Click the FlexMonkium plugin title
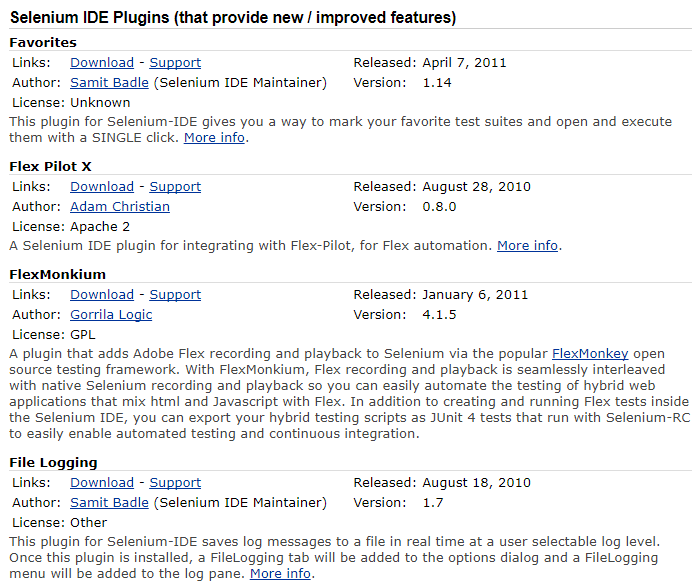The width and height of the screenshot is (699, 588). 57,274
